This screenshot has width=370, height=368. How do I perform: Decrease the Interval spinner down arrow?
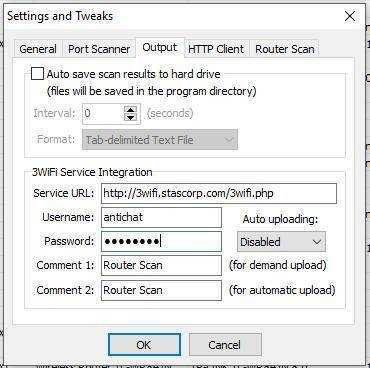pos(130,117)
